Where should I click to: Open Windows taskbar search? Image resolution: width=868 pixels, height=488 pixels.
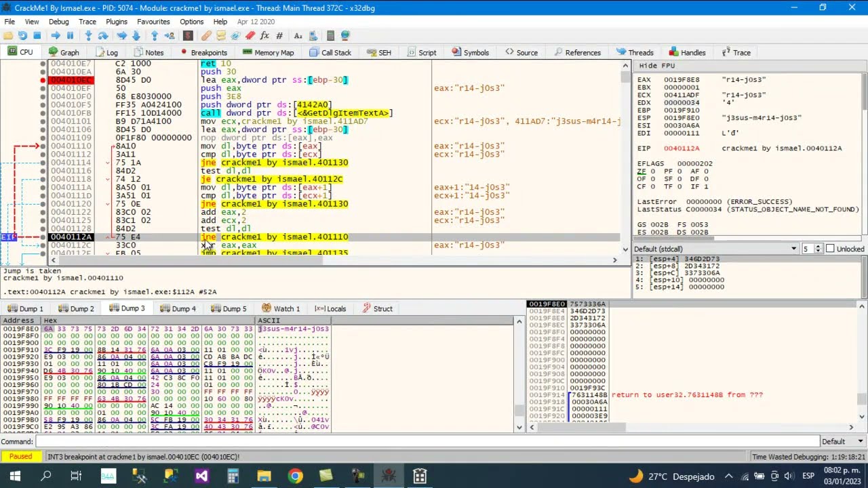(x=45, y=476)
